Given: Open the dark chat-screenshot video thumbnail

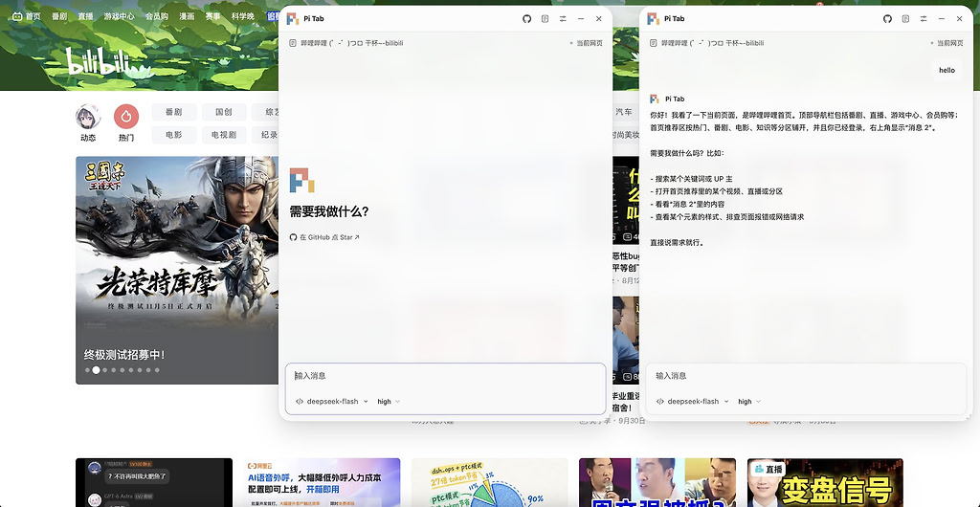Looking at the screenshot, I should [x=154, y=483].
